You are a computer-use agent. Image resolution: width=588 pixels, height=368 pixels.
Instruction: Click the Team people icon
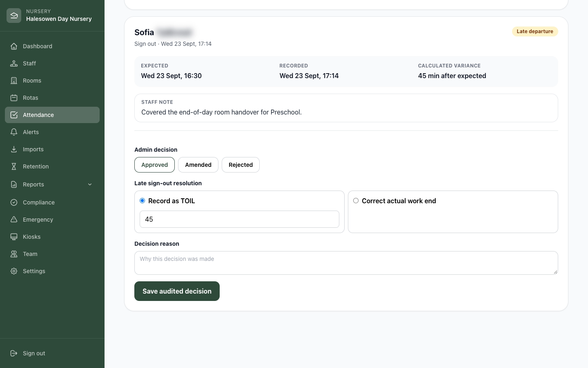click(14, 254)
